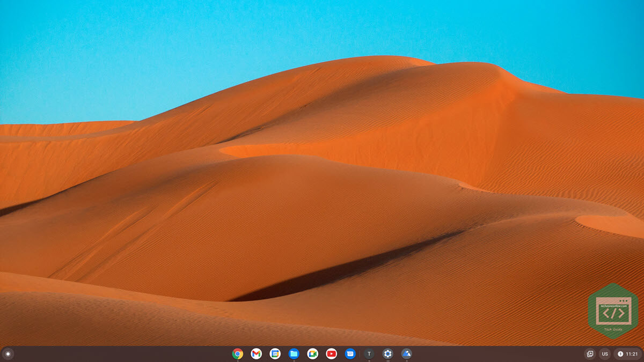Open the ChromeOS Launcher button
The image size is (644, 362).
8,354
